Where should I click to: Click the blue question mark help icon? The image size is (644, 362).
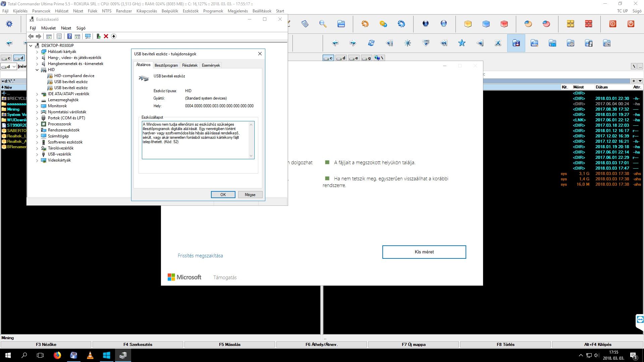tap(69, 36)
